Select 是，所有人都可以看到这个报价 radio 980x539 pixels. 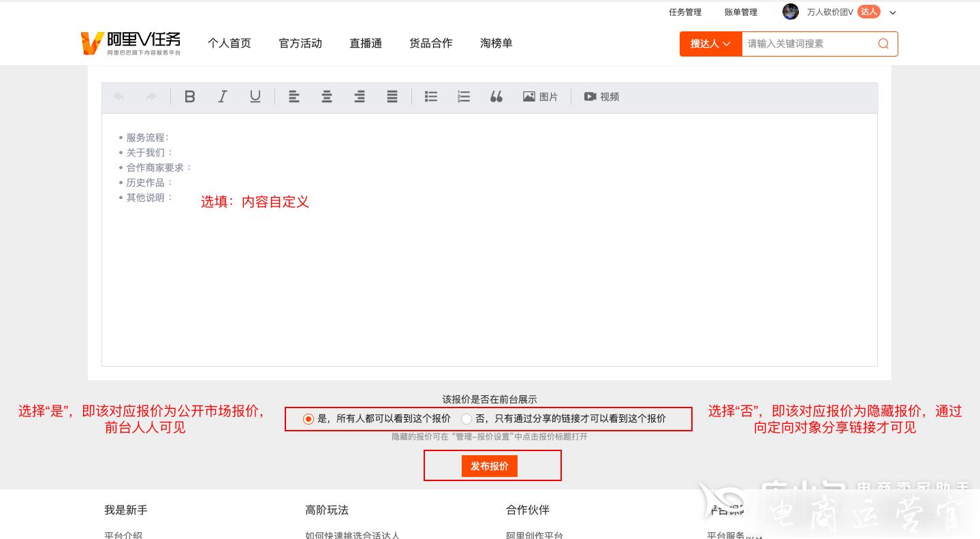[x=309, y=419]
